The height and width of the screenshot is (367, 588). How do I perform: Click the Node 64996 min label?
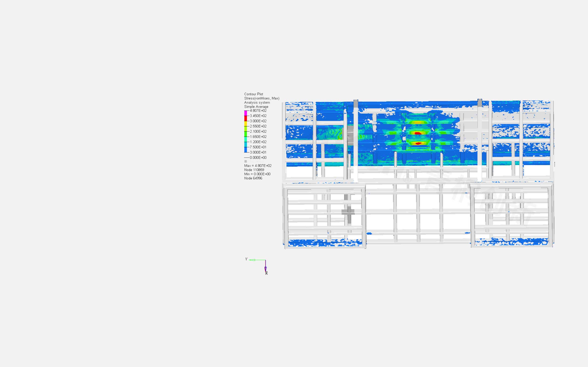[x=253, y=178]
